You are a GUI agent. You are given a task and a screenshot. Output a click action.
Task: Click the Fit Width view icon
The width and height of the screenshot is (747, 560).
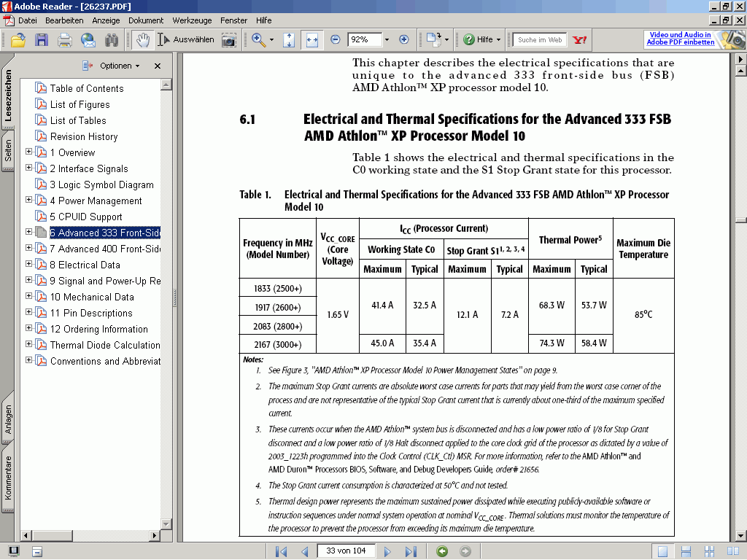point(312,40)
